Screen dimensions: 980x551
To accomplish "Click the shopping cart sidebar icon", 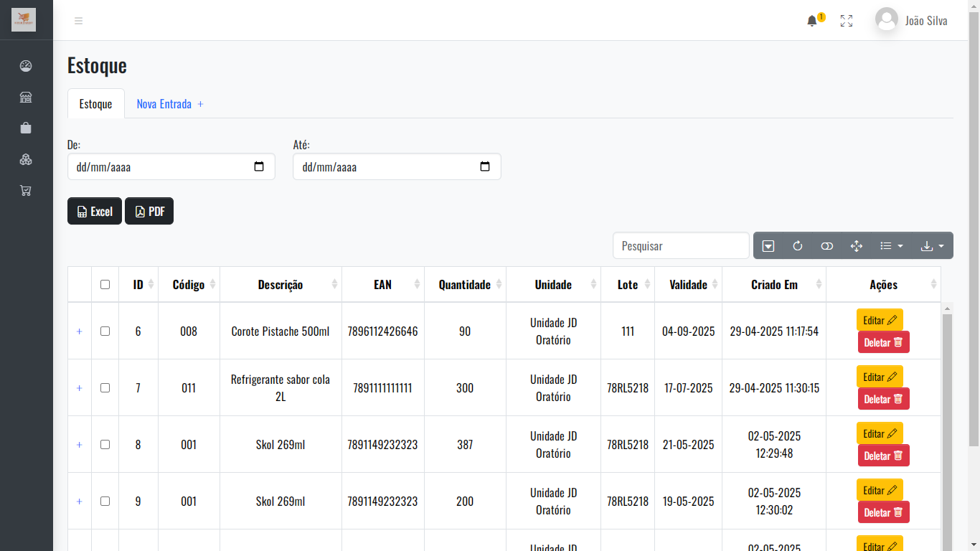I will pyautogui.click(x=26, y=191).
